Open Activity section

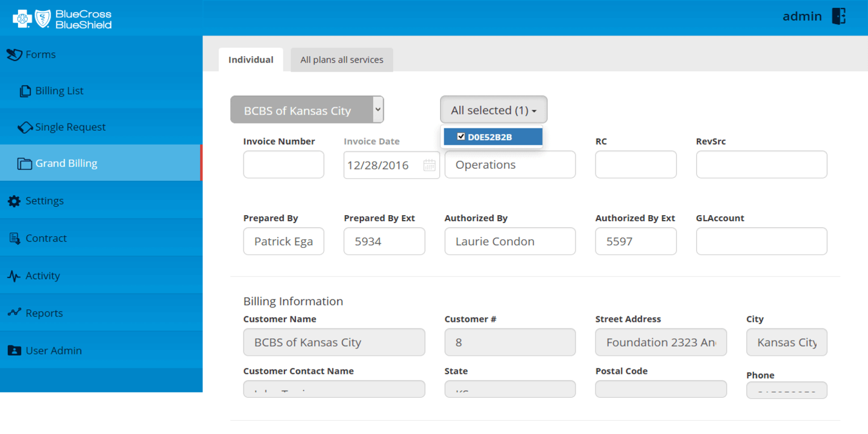(x=101, y=275)
